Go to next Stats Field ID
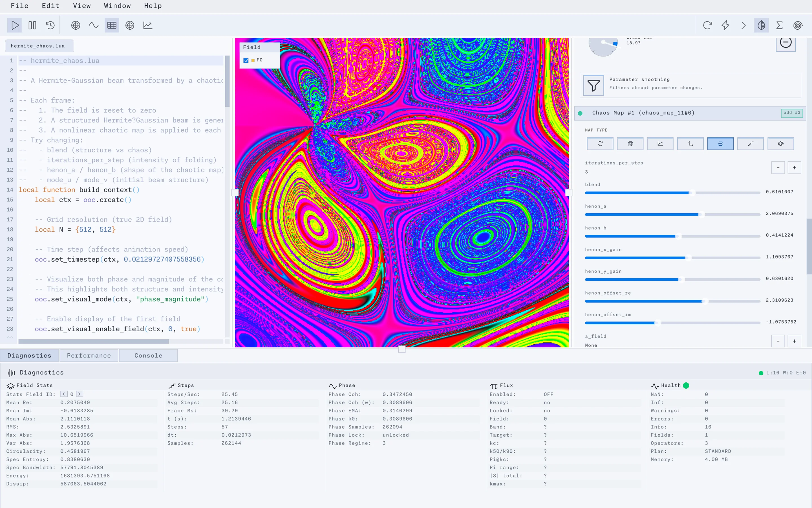Viewport: 812px width, 508px height. tap(80, 394)
